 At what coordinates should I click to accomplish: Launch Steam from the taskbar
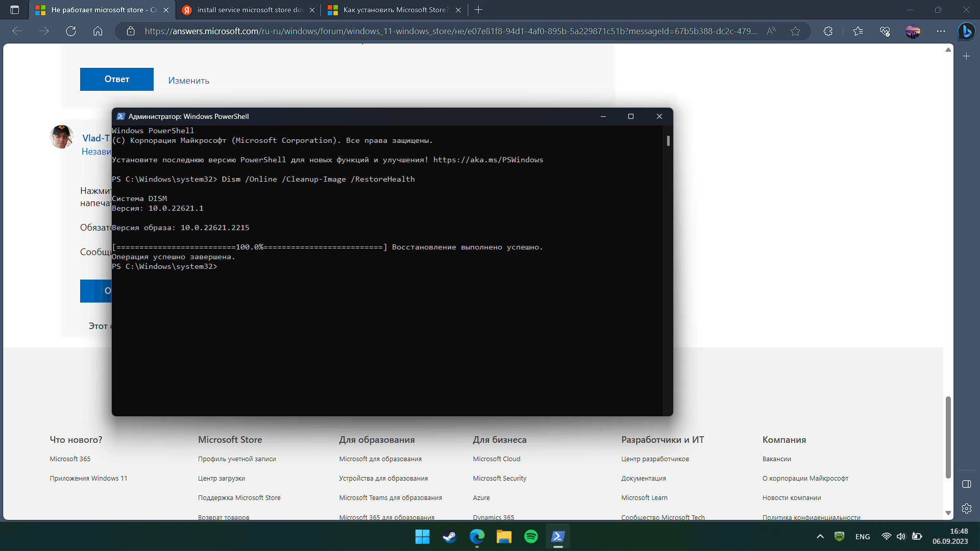click(450, 537)
